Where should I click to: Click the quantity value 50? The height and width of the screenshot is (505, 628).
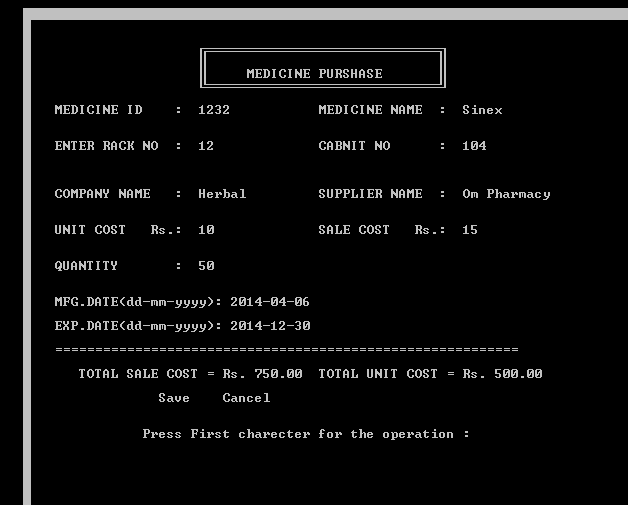pyautogui.click(x=206, y=266)
